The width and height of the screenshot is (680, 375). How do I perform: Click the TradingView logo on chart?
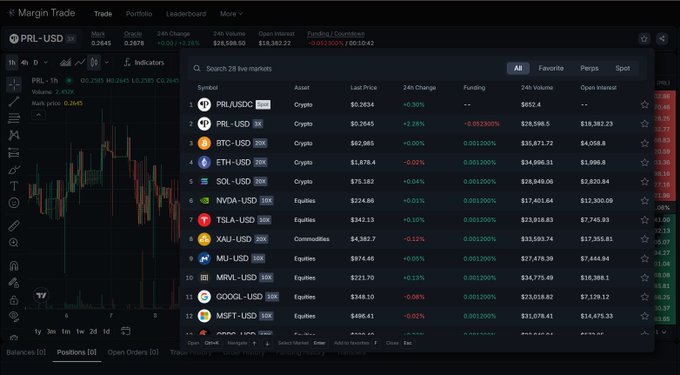tap(41, 295)
